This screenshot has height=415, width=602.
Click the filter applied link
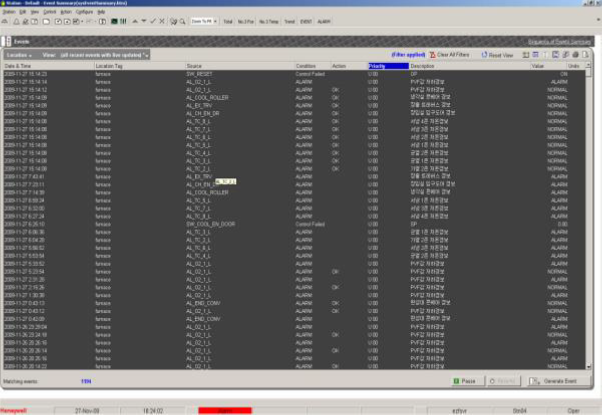point(408,55)
